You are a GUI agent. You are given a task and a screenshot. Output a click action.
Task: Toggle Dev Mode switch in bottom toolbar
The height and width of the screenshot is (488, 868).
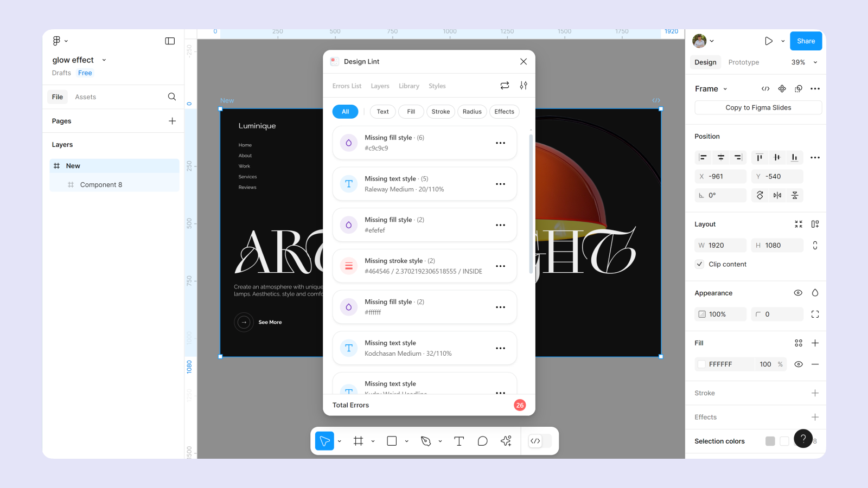click(x=540, y=441)
